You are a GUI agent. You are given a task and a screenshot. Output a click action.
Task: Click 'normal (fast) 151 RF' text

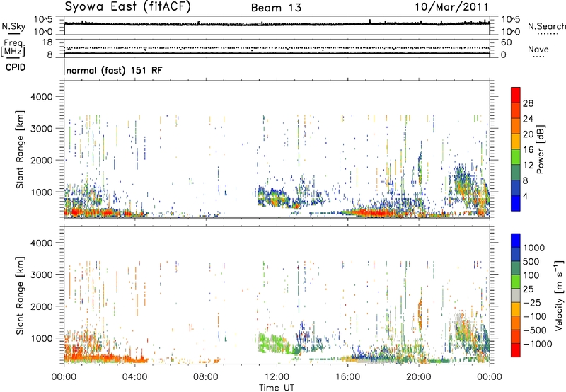click(x=115, y=70)
